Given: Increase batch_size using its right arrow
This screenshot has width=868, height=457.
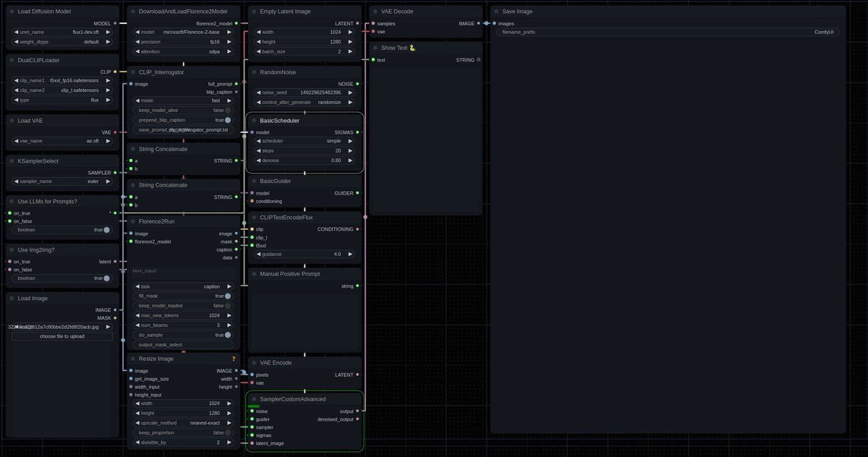Looking at the screenshot, I should pos(351,51).
